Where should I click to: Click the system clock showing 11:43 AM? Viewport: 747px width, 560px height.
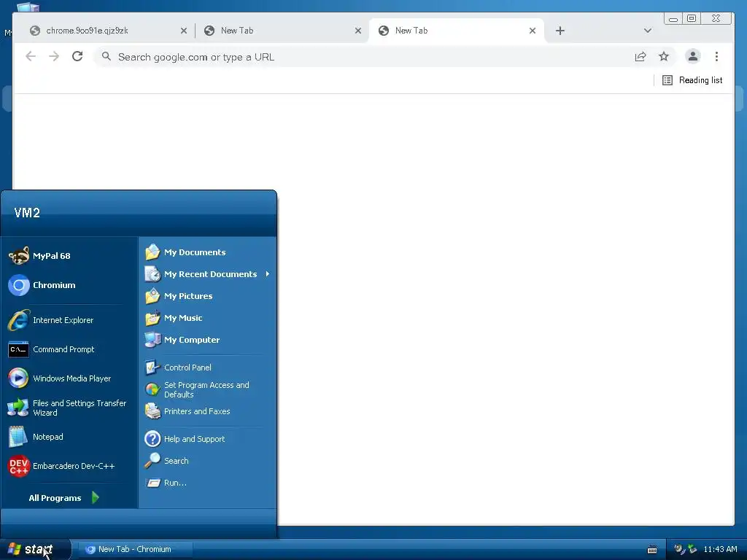pos(720,549)
